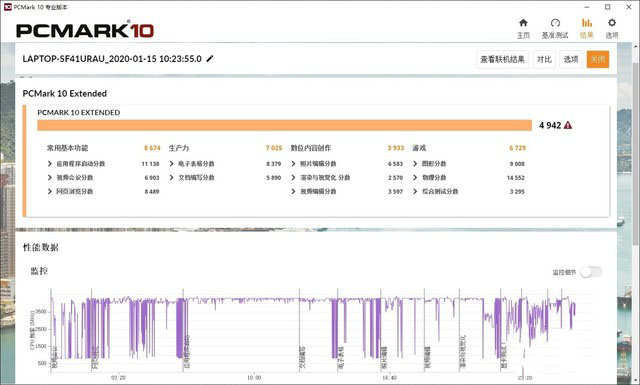Click the 视频会议 marker in the monitoring chart

click(x=54, y=359)
